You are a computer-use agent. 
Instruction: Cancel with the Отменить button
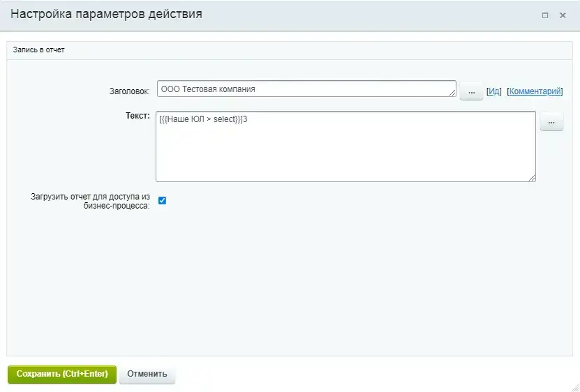(x=147, y=374)
